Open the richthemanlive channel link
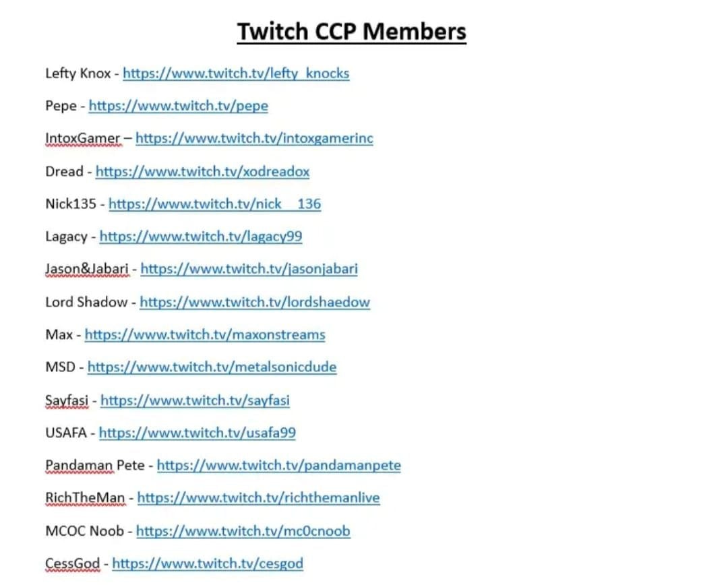728x585 pixels. [x=258, y=497]
